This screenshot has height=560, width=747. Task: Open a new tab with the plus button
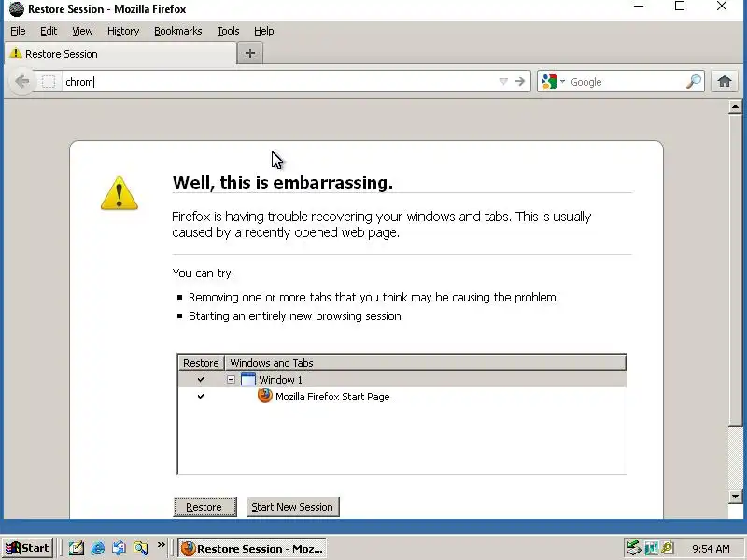(250, 53)
